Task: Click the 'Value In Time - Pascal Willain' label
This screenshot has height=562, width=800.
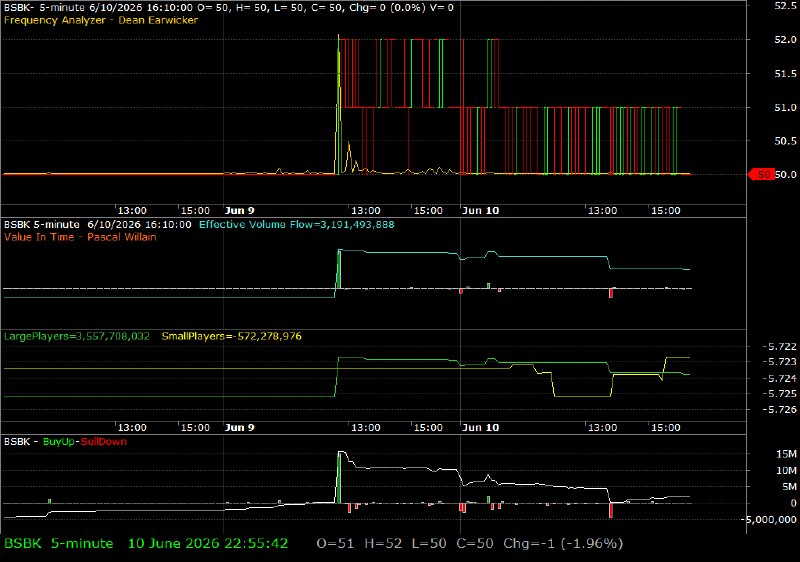Action: pos(80,237)
